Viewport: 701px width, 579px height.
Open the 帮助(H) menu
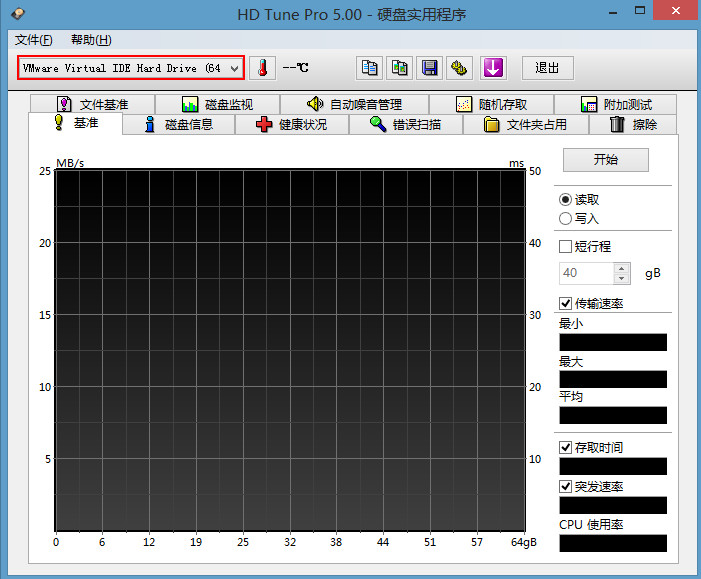tap(91, 40)
